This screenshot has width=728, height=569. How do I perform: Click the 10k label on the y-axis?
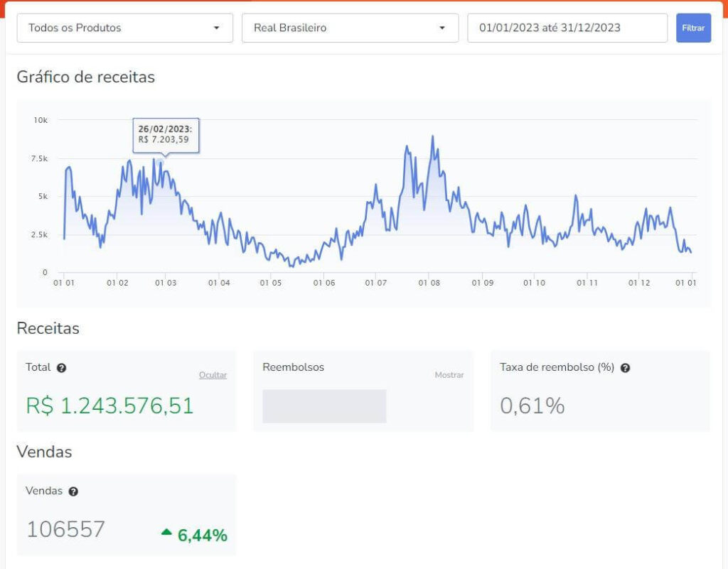(41, 120)
